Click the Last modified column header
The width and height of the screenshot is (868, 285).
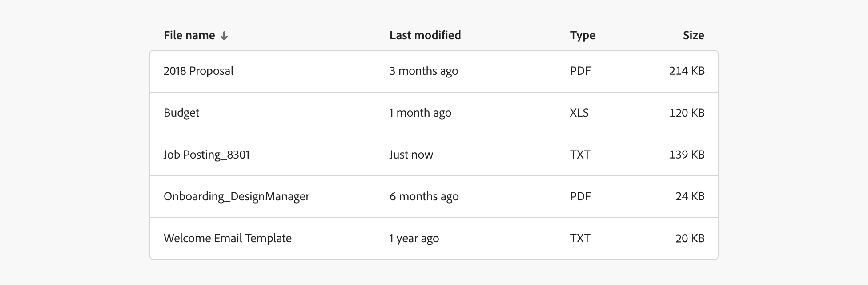coord(425,36)
